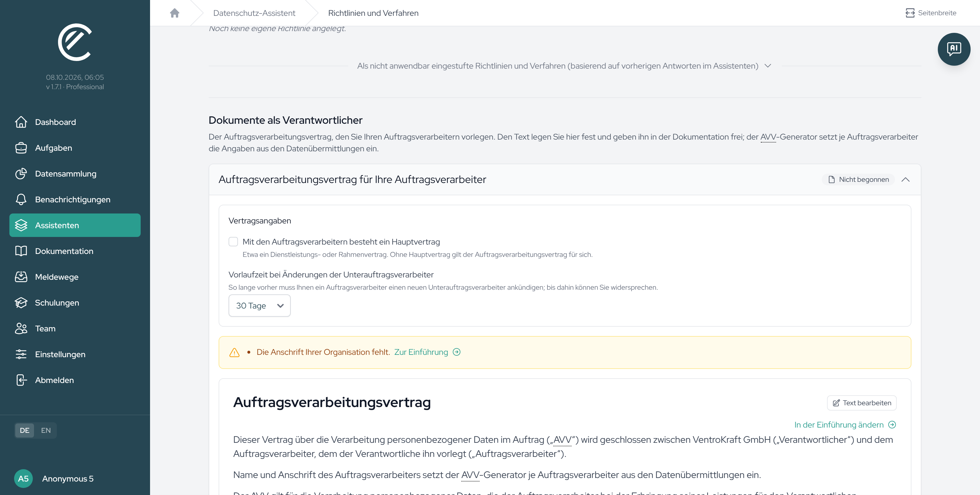980x495 pixels.
Task: Click the Auftragsverarbeitungsvertrag document heading
Action: pos(332,402)
